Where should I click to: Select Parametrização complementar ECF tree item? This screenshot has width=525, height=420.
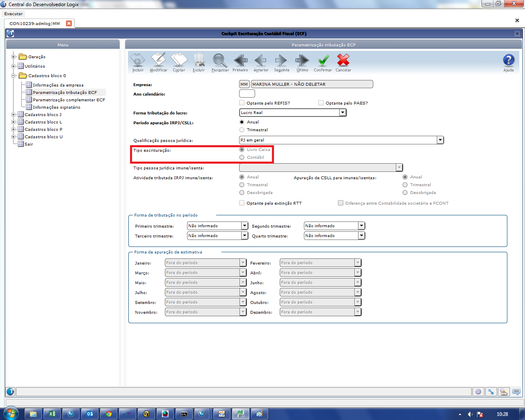(x=69, y=100)
